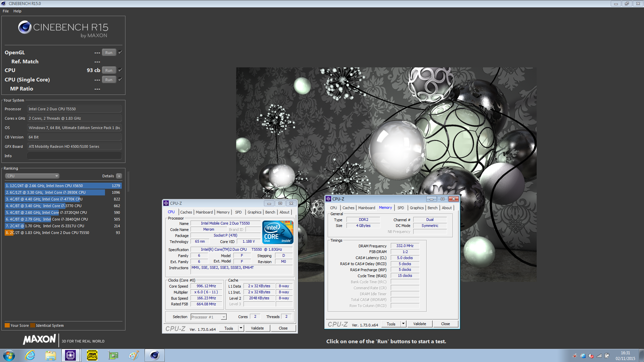
Task: Click the CPU-Z Memory window title icon
Action: click(x=329, y=199)
